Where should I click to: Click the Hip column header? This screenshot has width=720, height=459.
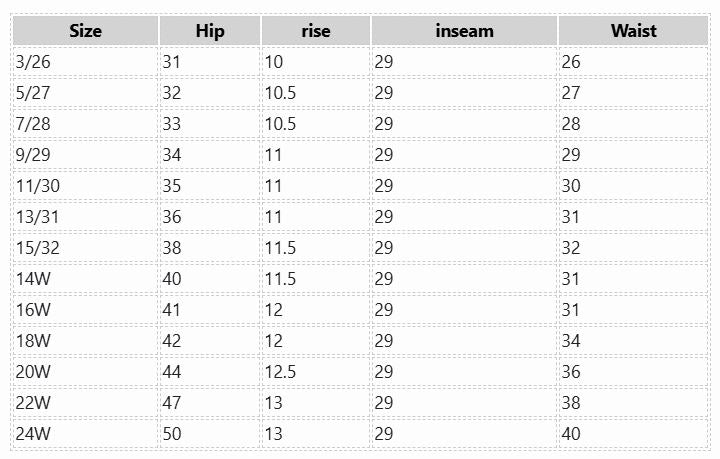210,31
